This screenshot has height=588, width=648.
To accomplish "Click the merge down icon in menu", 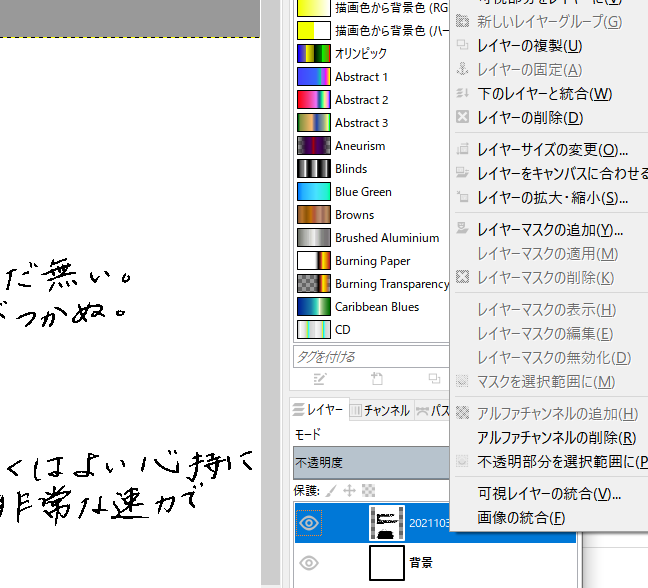I will pyautogui.click(x=462, y=93).
